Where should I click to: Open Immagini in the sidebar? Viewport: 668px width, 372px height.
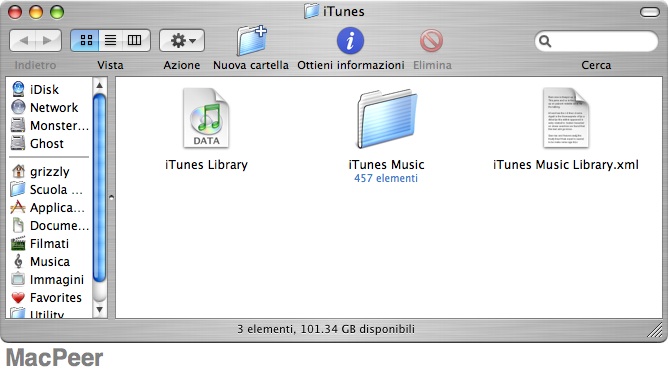coord(48,280)
